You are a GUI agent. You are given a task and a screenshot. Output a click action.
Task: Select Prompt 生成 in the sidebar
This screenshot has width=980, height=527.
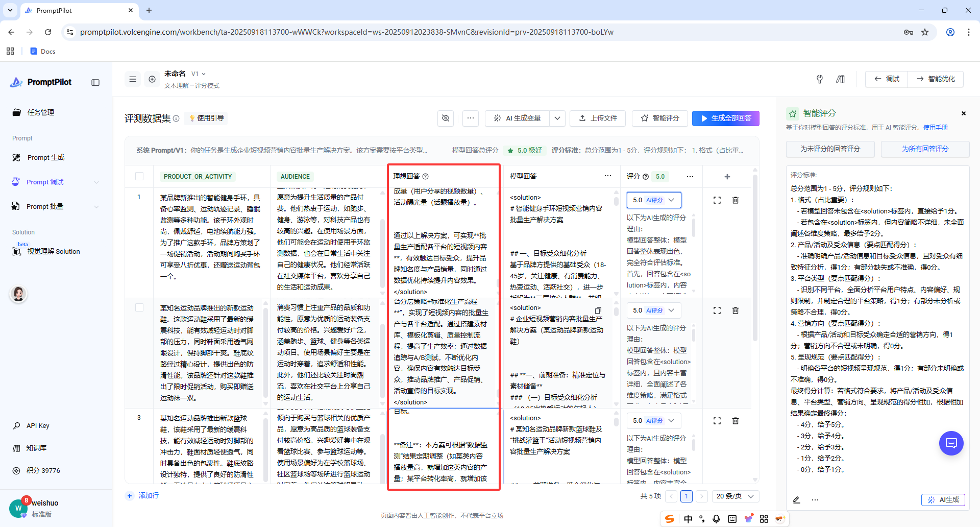tap(46, 158)
